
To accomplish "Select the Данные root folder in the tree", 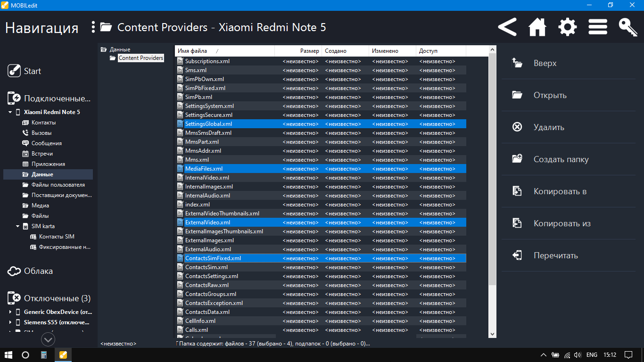I will pyautogui.click(x=120, y=49).
